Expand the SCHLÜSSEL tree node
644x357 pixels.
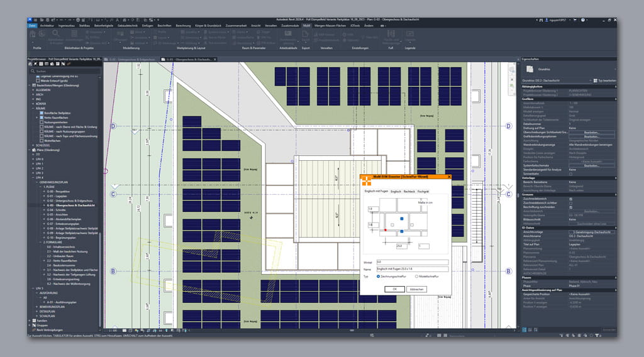33,145
